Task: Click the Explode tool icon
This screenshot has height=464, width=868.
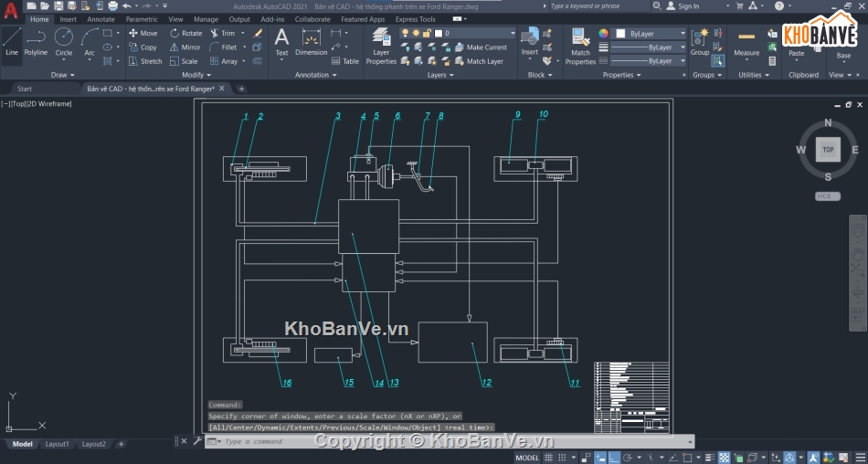Action: click(258, 47)
